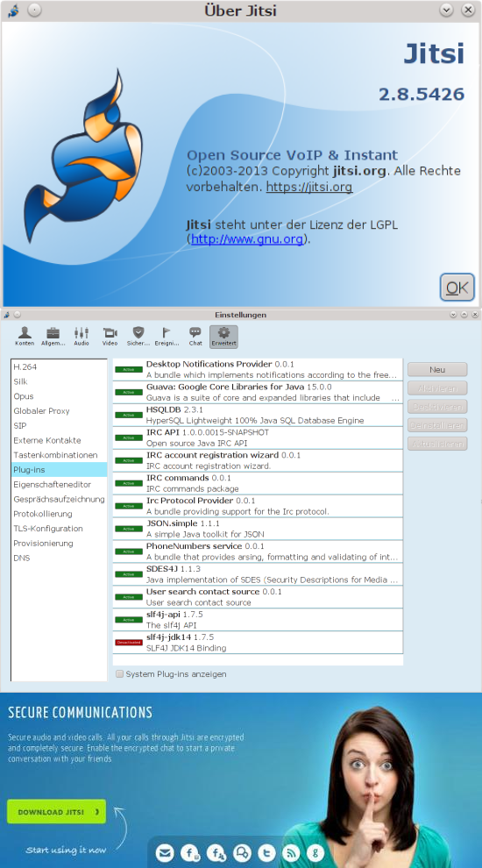Screen dimensions: 482x868
Task: Click Active badge of SDES4J plug-in
Action: click(x=128, y=574)
